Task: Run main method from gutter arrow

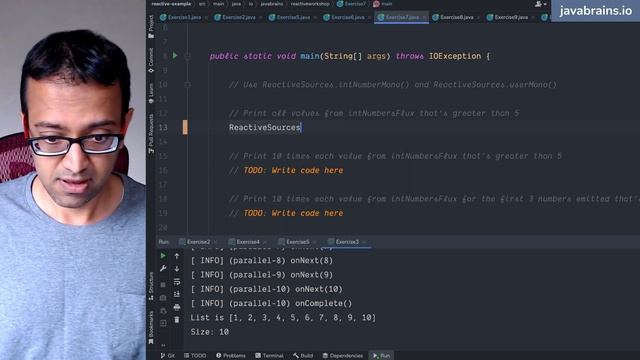Action: coord(175,56)
